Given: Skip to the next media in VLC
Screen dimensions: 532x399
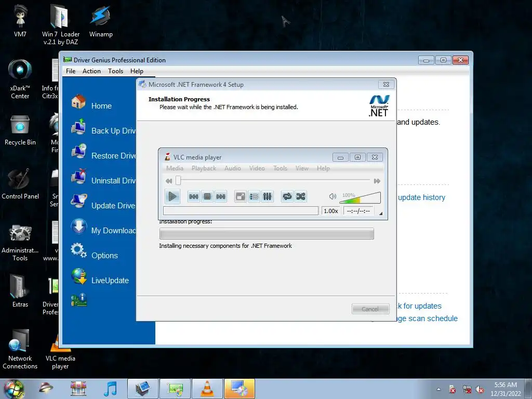Looking at the screenshot, I should click(221, 196).
